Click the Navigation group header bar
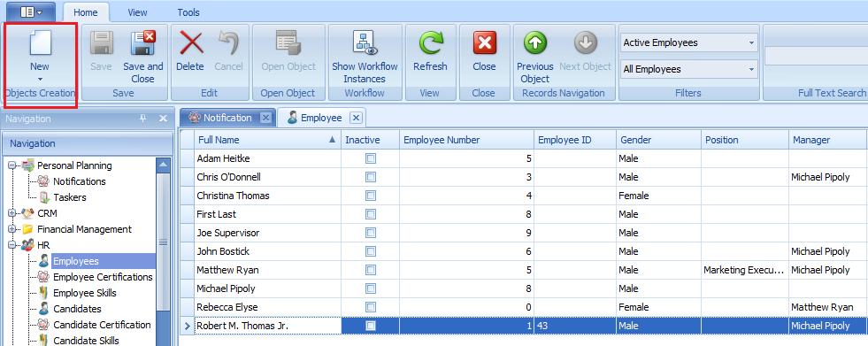Screen dimensions: 868x346 pyautogui.click(x=88, y=144)
